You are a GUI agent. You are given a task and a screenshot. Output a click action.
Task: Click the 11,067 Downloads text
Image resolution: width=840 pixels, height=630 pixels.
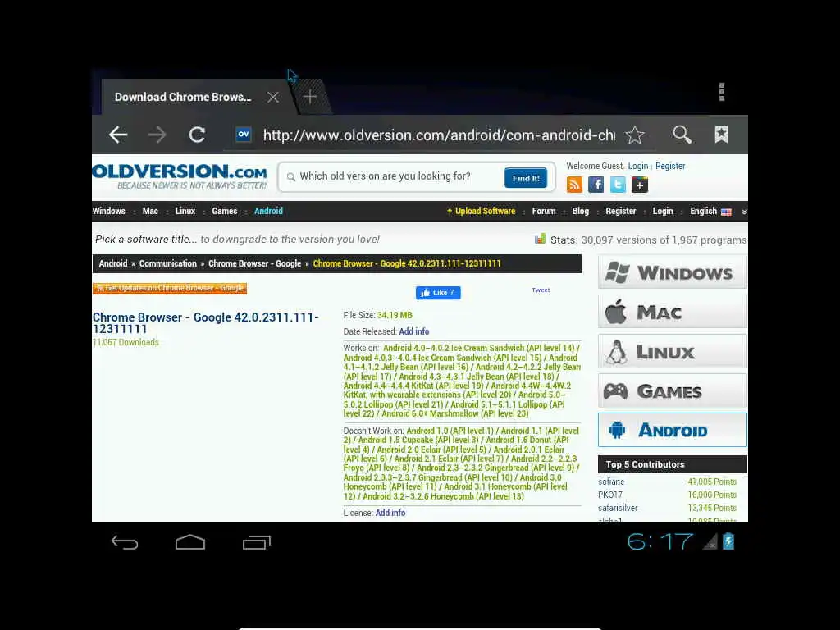[x=126, y=342]
